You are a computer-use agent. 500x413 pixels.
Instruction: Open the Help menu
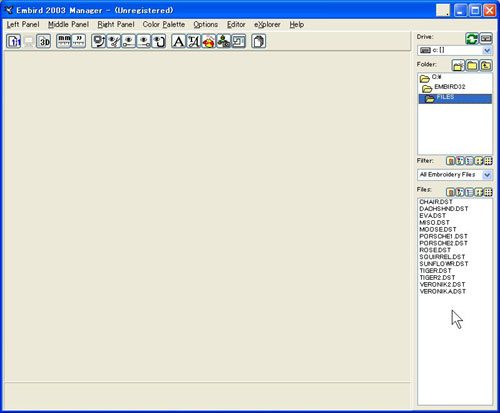(296, 24)
